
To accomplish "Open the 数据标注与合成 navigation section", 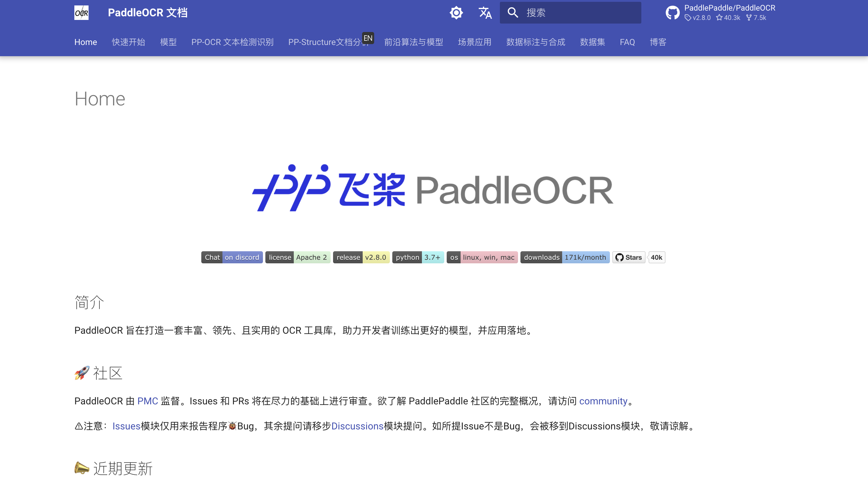I will coord(536,42).
